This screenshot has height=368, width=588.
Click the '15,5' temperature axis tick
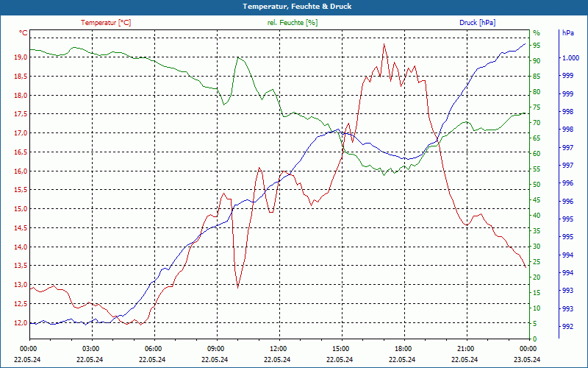pos(21,190)
